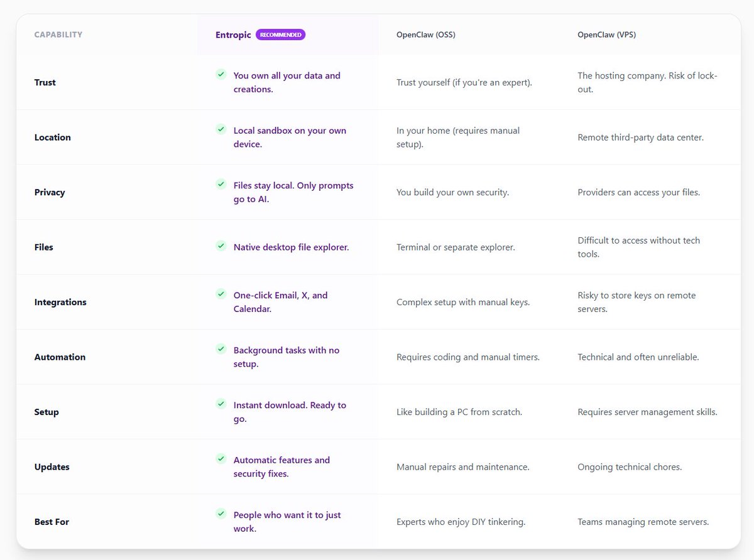The width and height of the screenshot is (754, 560).
Task: Click the Setup row label
Action: [46, 412]
